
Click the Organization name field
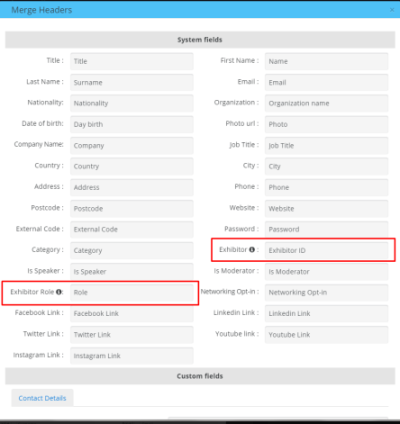coord(327,103)
